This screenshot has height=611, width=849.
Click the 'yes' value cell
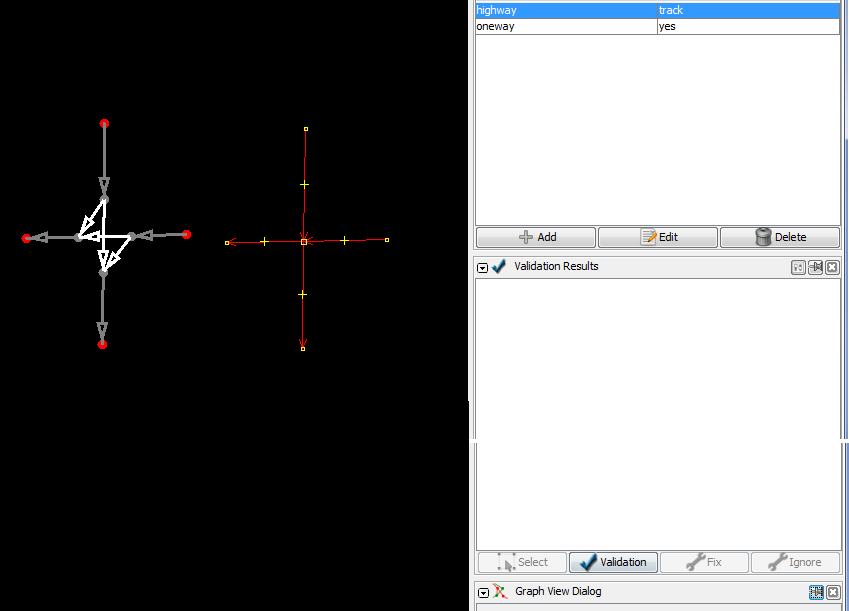[747, 26]
